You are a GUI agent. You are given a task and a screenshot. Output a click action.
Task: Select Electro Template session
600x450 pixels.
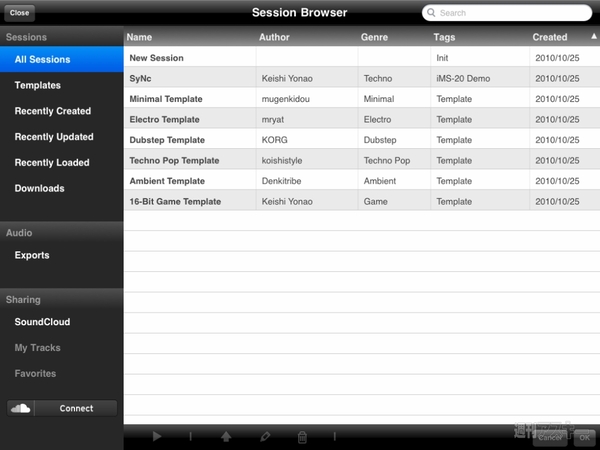(362, 119)
